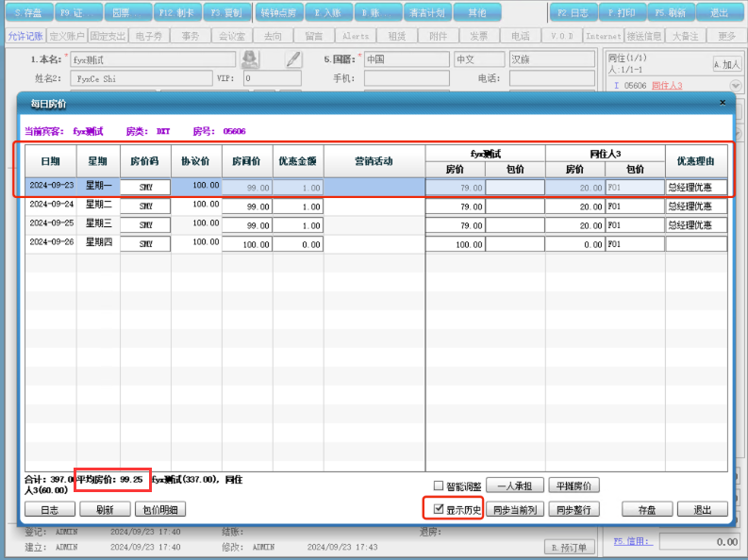Select the 2024-09-23 date row
The height and width of the screenshot is (560, 748).
pos(376,187)
